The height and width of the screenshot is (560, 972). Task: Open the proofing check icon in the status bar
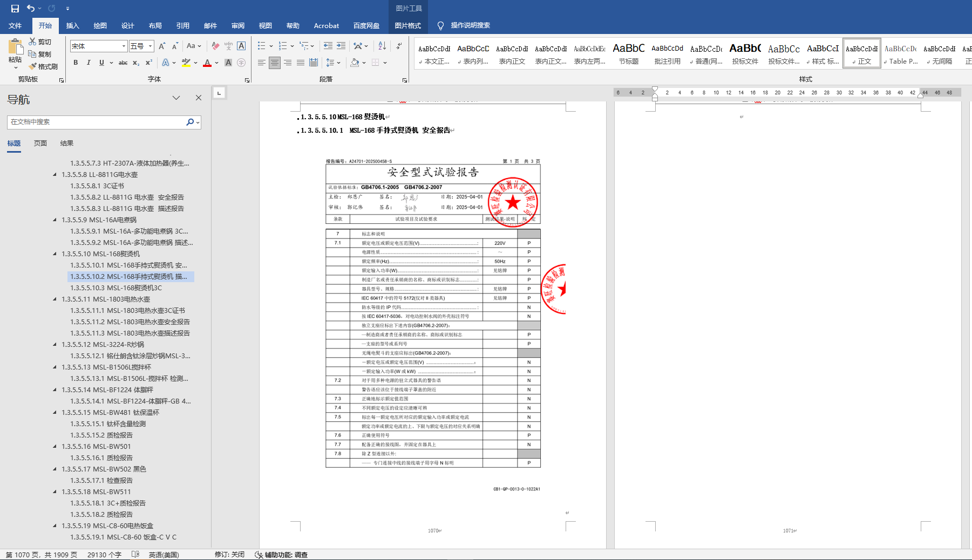[x=135, y=555]
